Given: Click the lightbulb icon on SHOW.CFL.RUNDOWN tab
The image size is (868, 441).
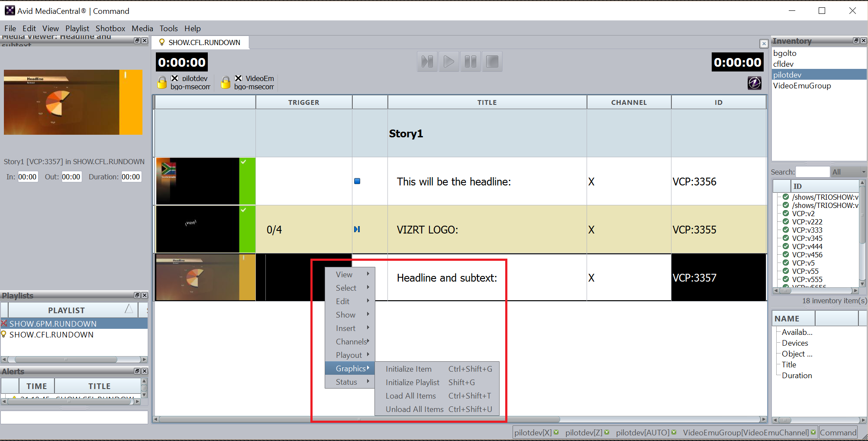Looking at the screenshot, I should point(162,42).
